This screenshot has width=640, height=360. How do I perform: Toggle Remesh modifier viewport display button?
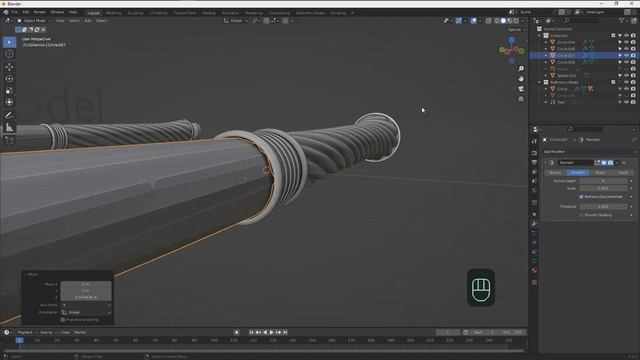click(x=604, y=162)
